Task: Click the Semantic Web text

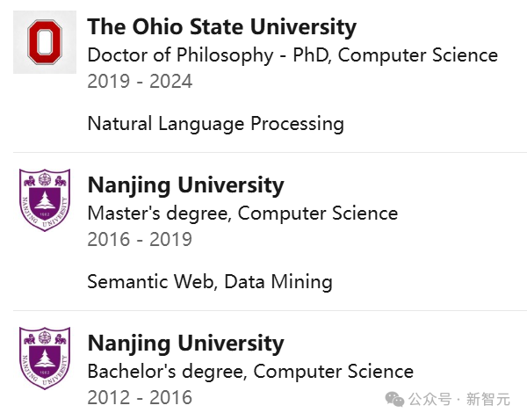Action: (x=151, y=282)
